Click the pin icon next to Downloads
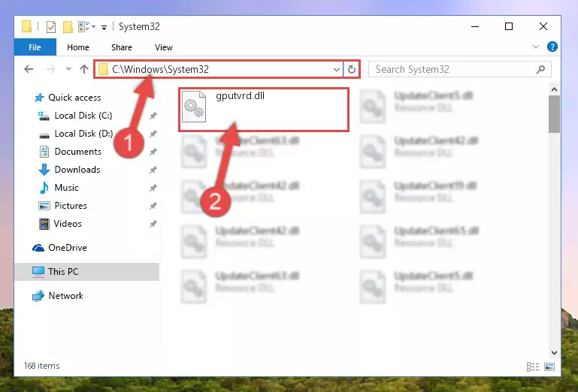The height and width of the screenshot is (392, 578). [x=153, y=170]
